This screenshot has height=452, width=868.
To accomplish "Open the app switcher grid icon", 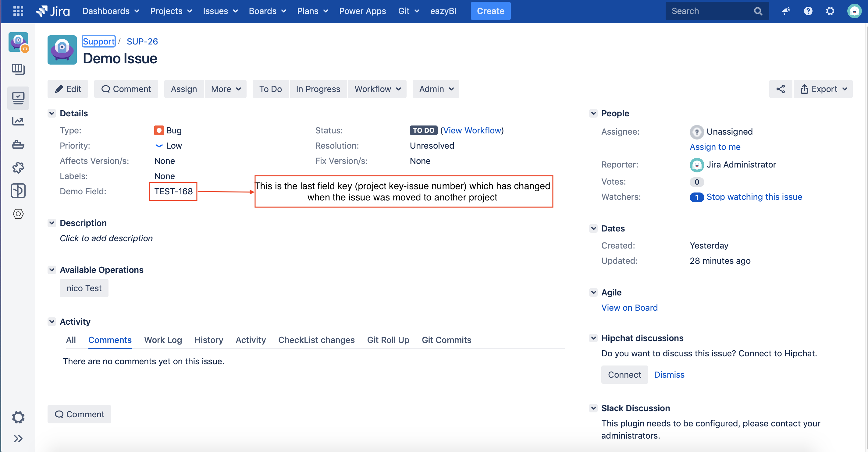I will point(18,11).
